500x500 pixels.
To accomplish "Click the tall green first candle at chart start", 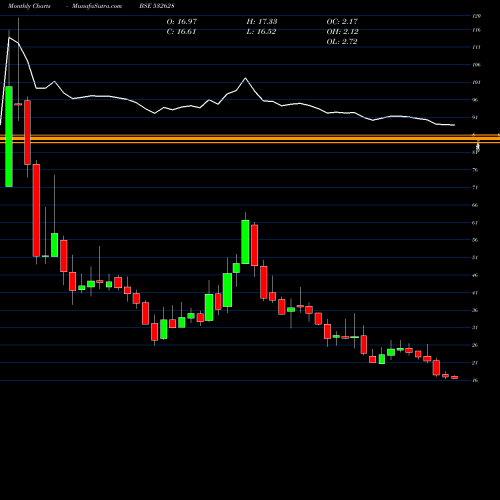I will coord(9,136).
